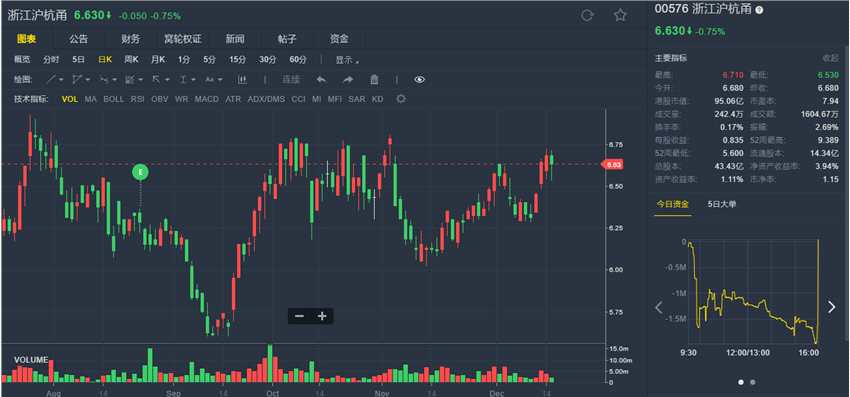Screen dimensions: 850x397
Task: Go to second fund chart page dot
Action: click(x=753, y=382)
